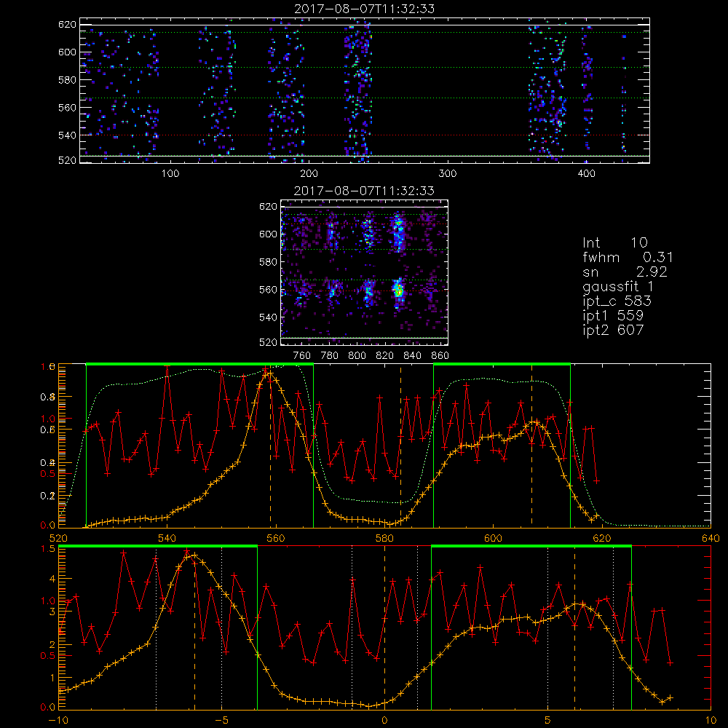Click brightest emission spot in middle image
Screen dimensions: 728x728
pyautogui.click(x=398, y=291)
